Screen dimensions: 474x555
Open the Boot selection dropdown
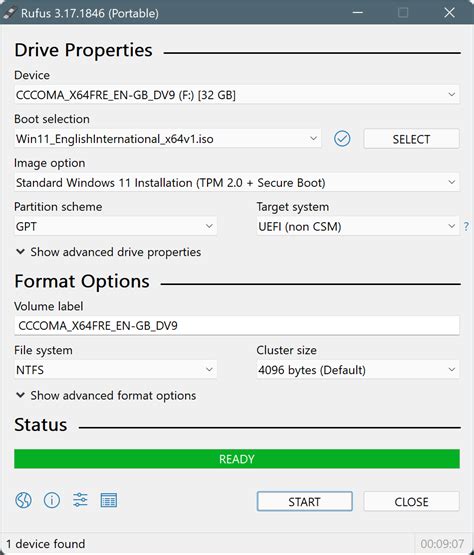pyautogui.click(x=167, y=138)
